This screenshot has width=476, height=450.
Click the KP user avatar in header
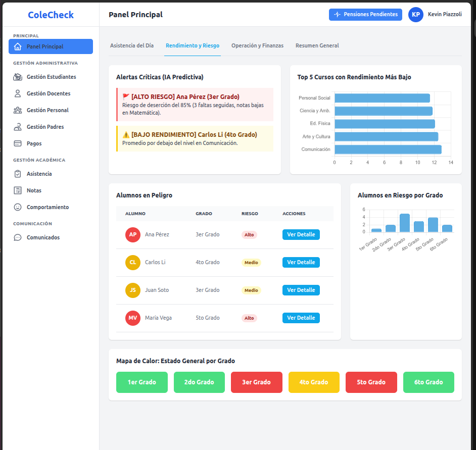(x=415, y=15)
